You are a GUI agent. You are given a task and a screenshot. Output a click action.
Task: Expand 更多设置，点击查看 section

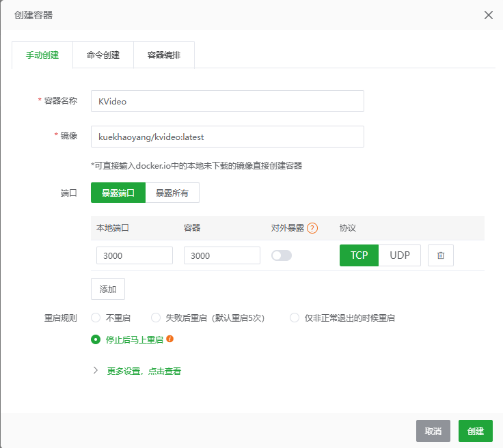(144, 372)
